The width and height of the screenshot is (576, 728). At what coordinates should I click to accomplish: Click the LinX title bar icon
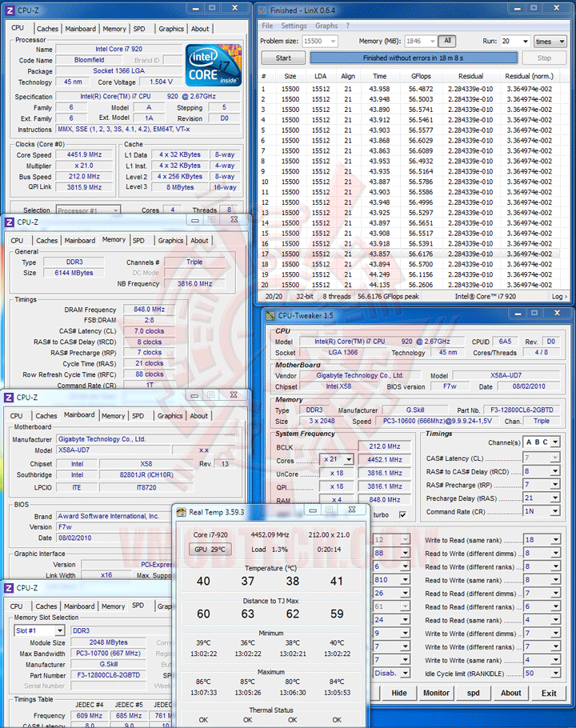(x=262, y=10)
